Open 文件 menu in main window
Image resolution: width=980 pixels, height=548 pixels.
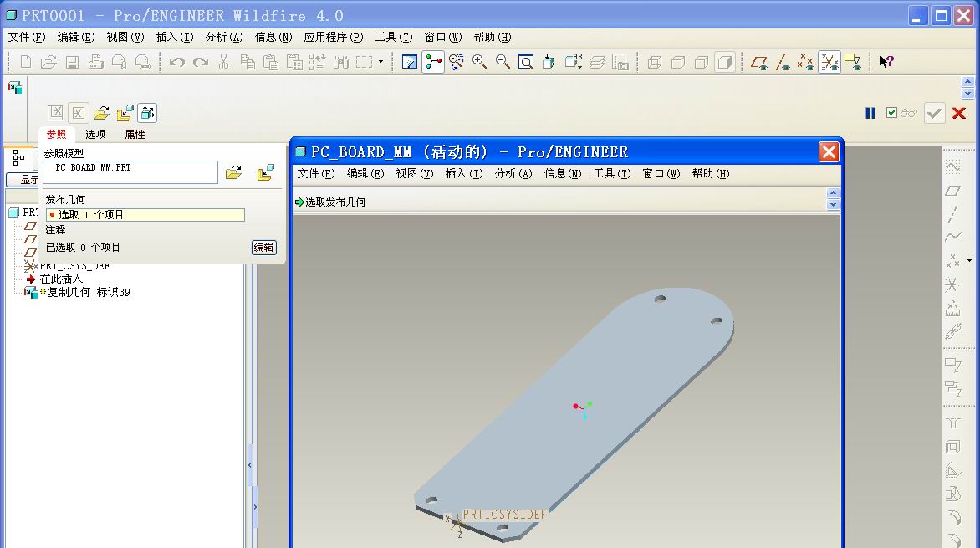tap(27, 37)
